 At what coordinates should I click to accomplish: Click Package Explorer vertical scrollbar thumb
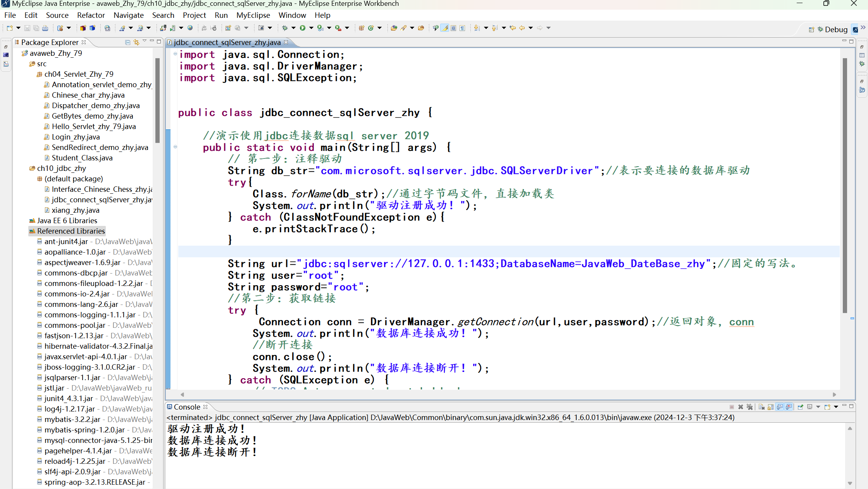(x=157, y=101)
